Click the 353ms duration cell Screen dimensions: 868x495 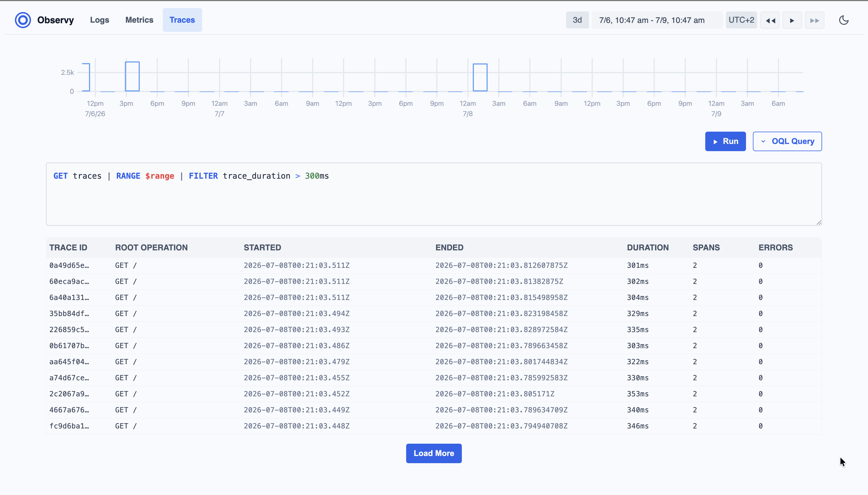638,394
